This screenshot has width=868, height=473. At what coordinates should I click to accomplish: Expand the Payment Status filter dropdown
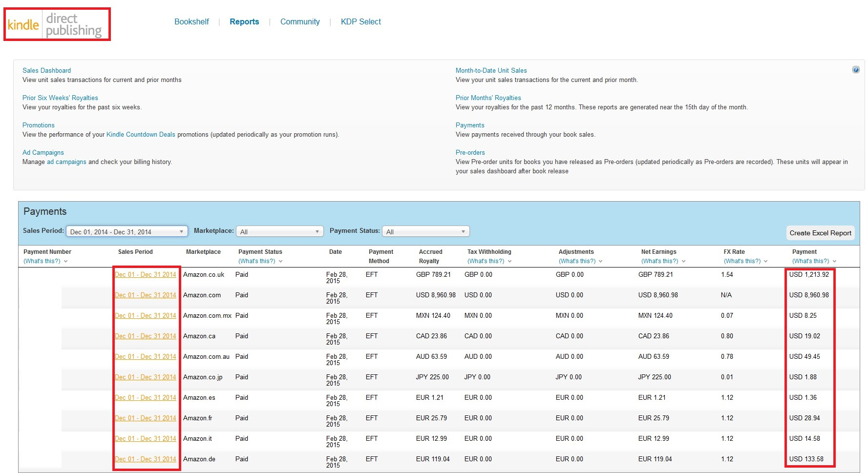coord(425,231)
